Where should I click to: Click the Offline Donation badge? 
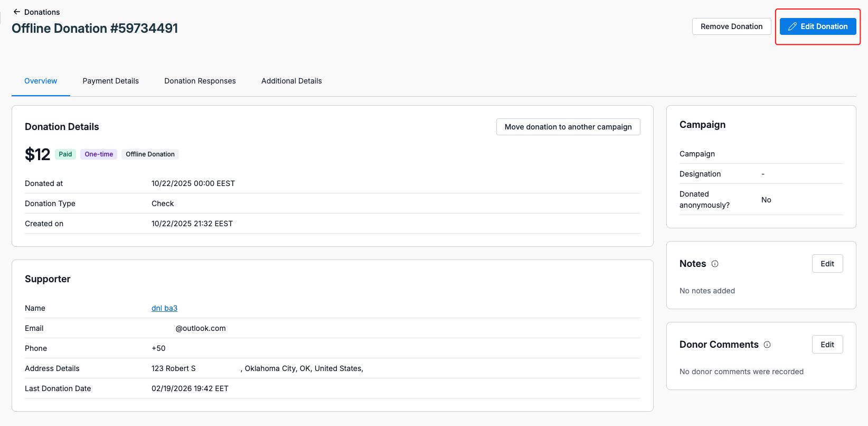pyautogui.click(x=150, y=154)
